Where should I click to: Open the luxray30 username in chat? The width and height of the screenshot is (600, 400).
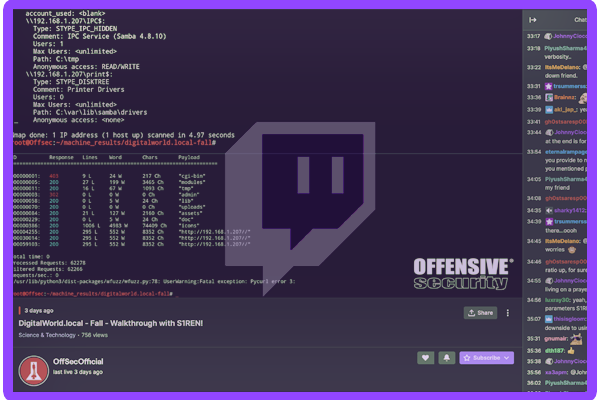click(x=558, y=300)
